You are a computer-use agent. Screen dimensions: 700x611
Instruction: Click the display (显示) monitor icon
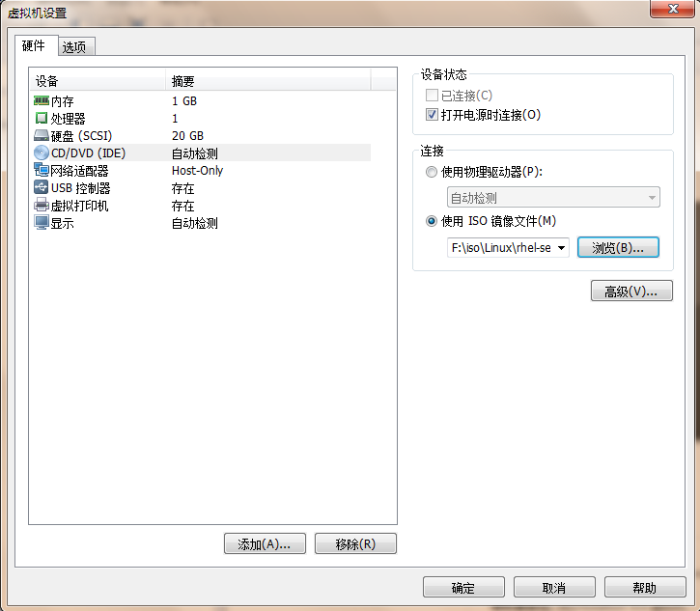[42, 222]
